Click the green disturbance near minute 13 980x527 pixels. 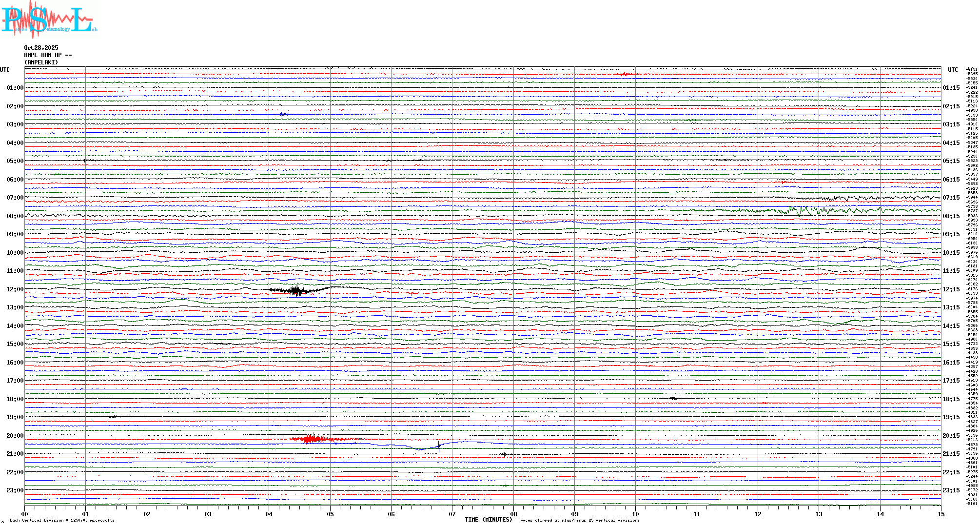800,211
